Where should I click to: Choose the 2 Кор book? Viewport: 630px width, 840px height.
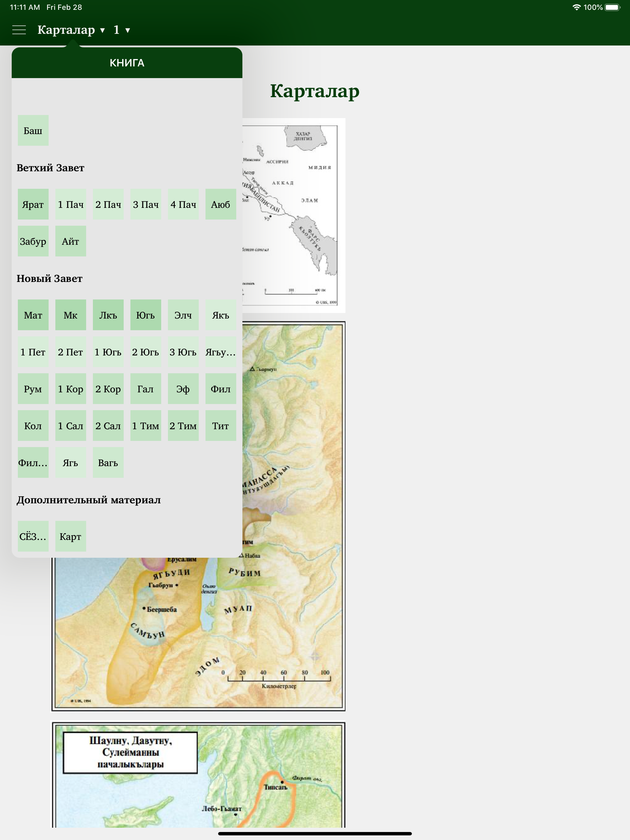pos(108,388)
